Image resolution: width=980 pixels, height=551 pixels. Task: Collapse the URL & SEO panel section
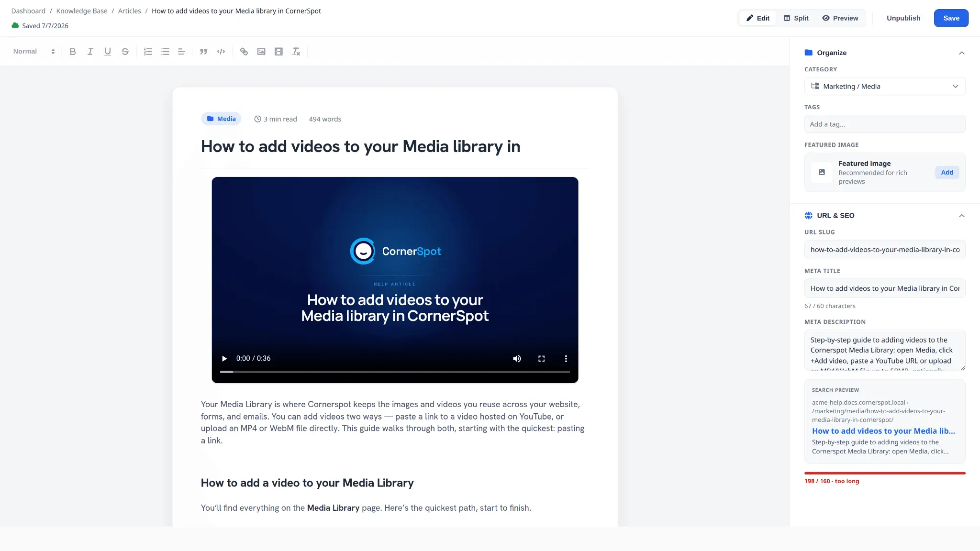(x=961, y=216)
